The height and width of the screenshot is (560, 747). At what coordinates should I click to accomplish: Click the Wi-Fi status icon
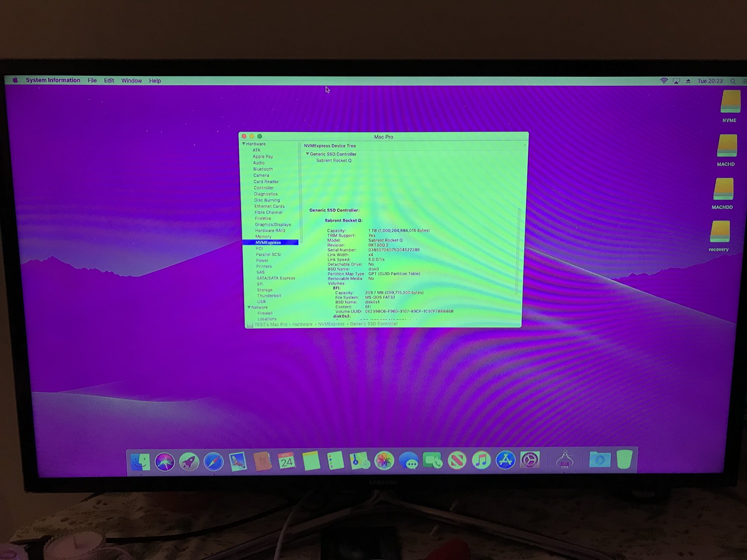pyautogui.click(x=664, y=81)
